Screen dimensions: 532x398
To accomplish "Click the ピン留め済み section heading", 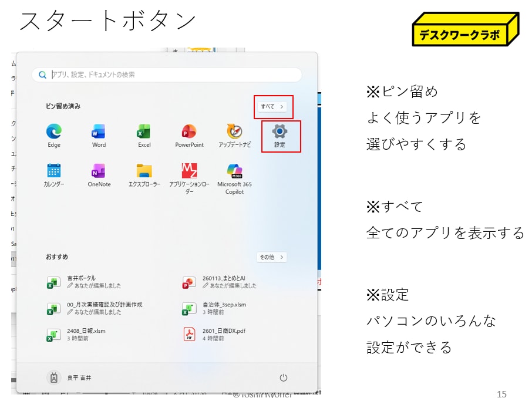I will click(x=63, y=106).
